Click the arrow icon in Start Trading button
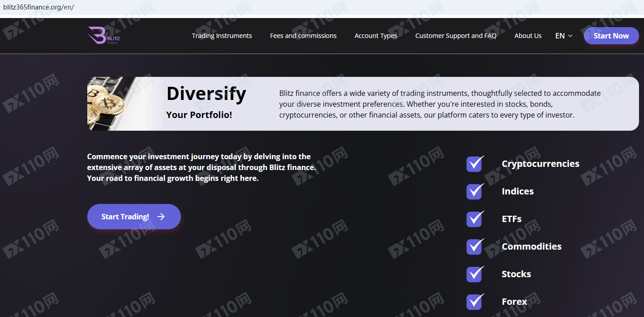 (161, 217)
